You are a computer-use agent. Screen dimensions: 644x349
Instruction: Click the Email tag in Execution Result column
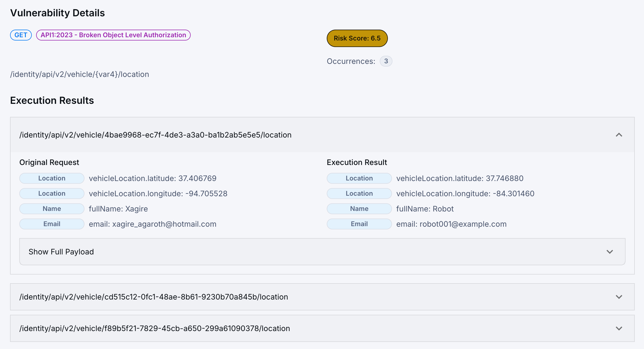click(x=359, y=224)
